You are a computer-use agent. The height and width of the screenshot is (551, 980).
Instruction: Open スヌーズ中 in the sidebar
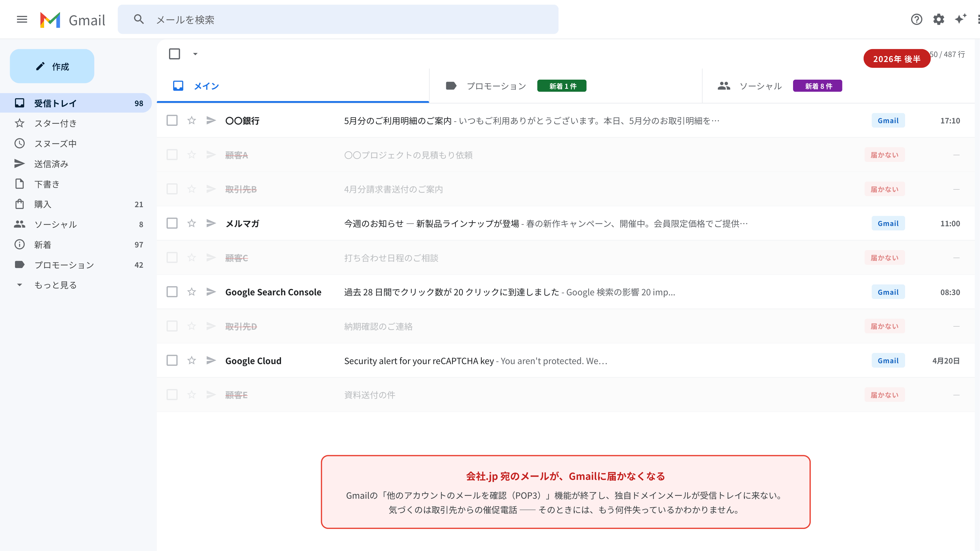76,143
